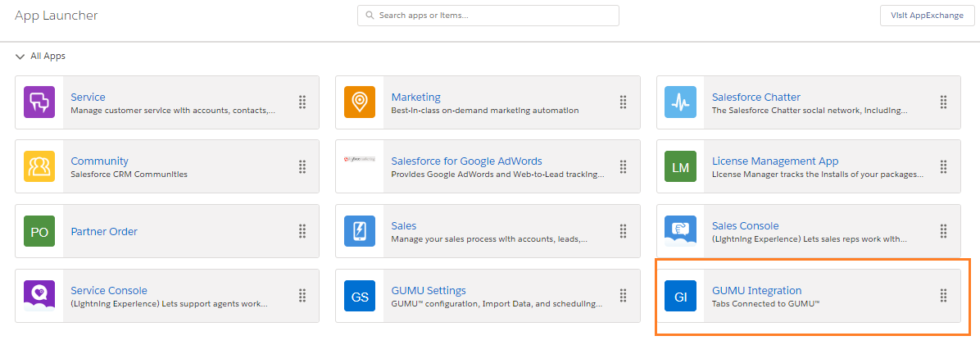Click the magnifier icon in search box

coord(370,15)
